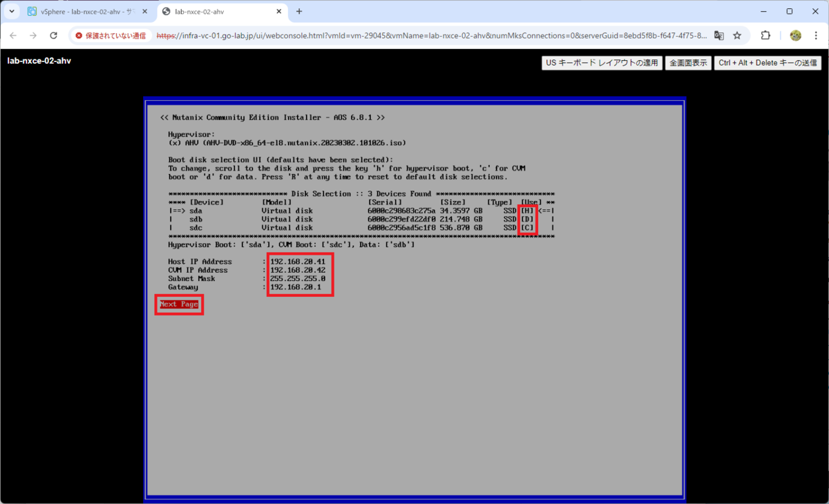The image size is (829, 504).
Task: Select the lab-nxce-02-ahv browser tab
Action: click(222, 12)
